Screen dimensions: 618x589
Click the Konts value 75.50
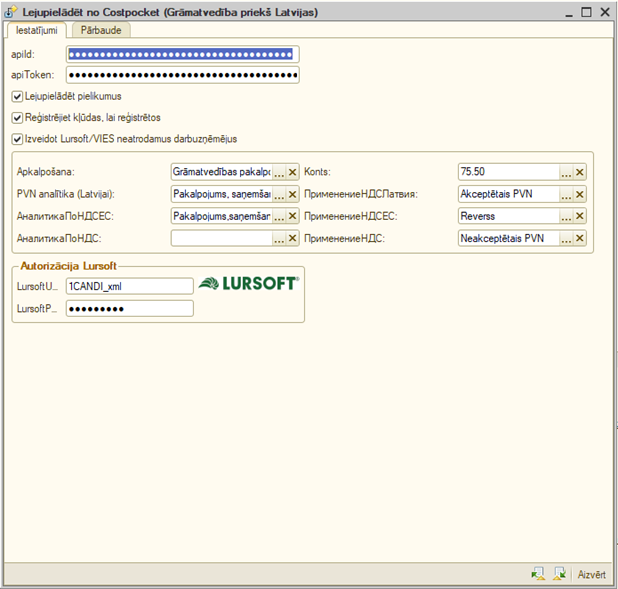click(473, 172)
